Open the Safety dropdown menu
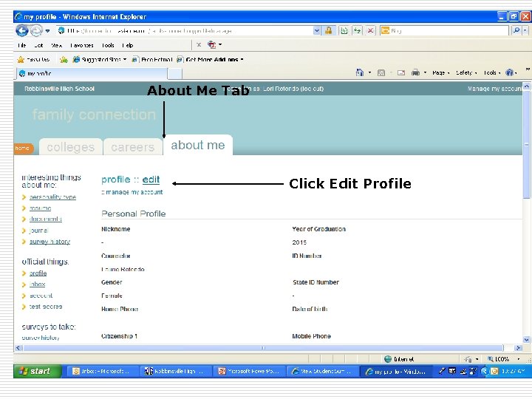The height and width of the screenshot is (399, 532). (x=466, y=72)
